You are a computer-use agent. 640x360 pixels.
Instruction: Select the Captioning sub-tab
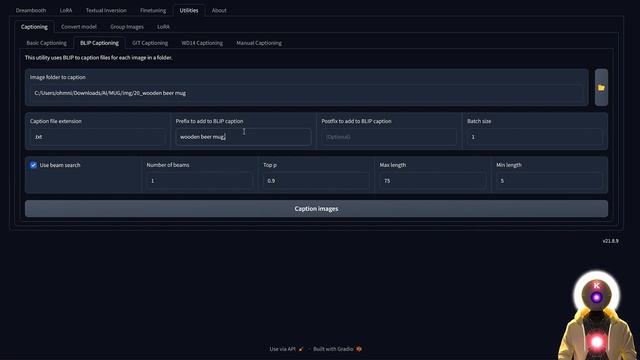pos(34,27)
